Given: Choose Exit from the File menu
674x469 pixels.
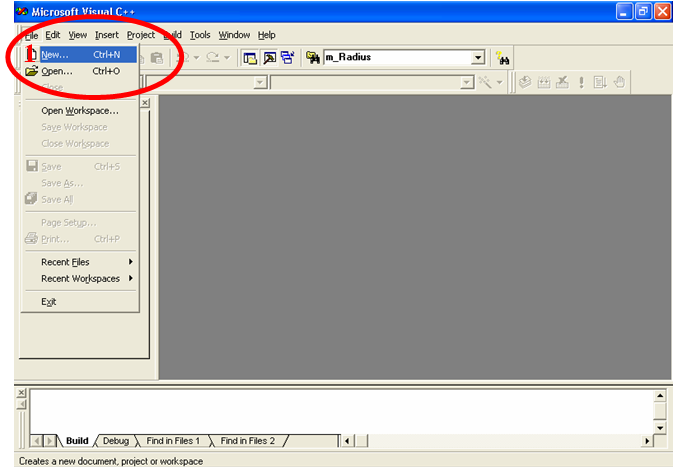Looking at the screenshot, I should click(x=49, y=301).
